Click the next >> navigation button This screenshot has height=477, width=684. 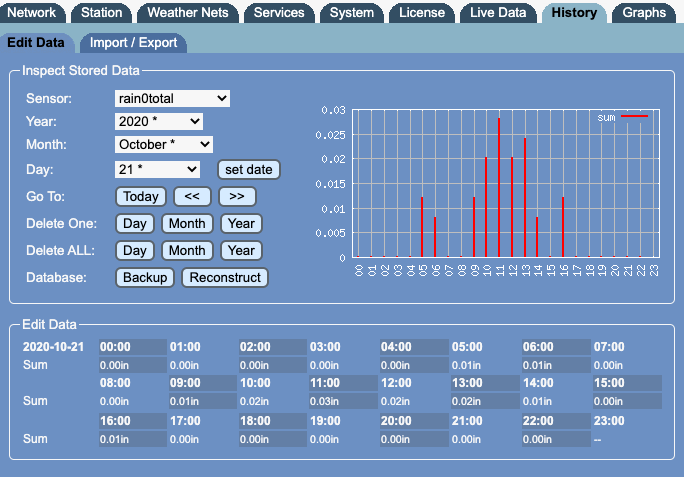(237, 196)
